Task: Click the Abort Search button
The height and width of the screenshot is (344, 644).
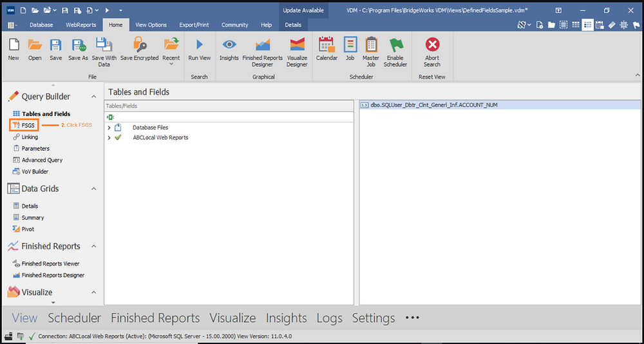Action: pyautogui.click(x=432, y=52)
